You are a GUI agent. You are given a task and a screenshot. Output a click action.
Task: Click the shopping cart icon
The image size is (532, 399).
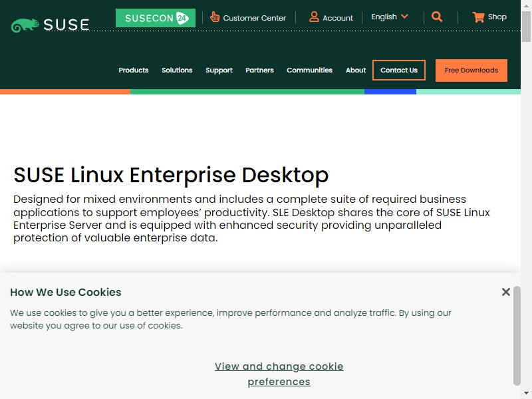478,17
